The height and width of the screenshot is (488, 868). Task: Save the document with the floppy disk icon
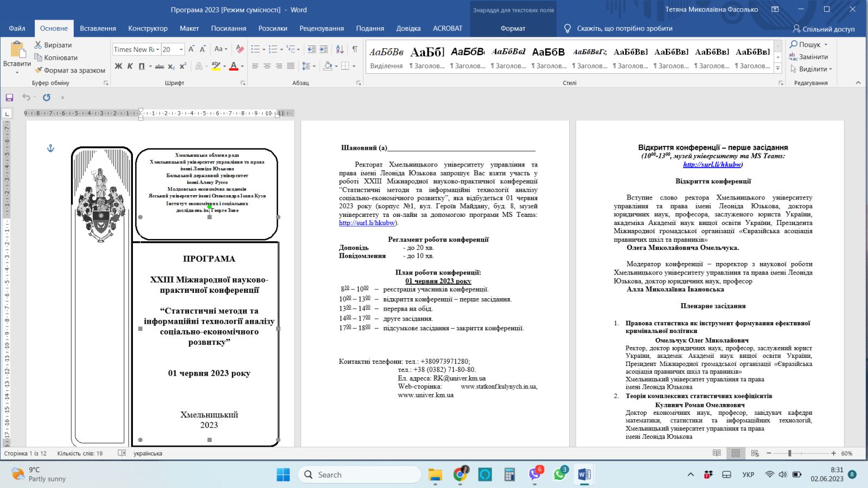pyautogui.click(x=9, y=98)
